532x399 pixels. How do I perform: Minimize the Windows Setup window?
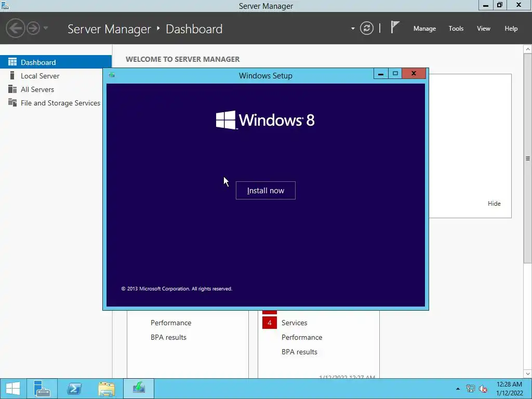coord(381,74)
